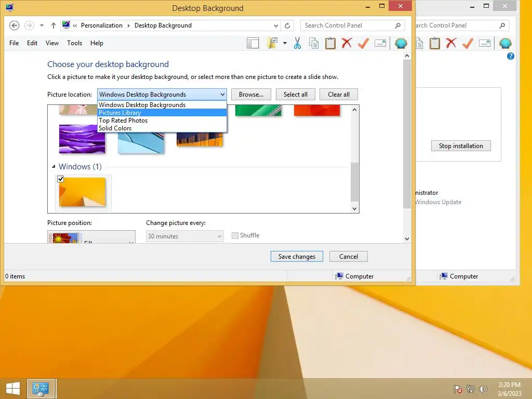Toggle the Shuffle checkbox
The image size is (532, 399).
[235, 235]
